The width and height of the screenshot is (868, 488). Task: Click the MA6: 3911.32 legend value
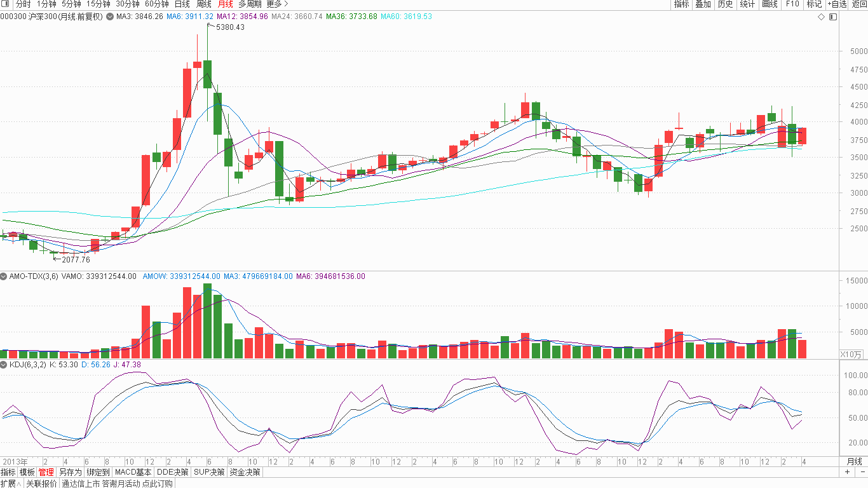click(x=190, y=17)
